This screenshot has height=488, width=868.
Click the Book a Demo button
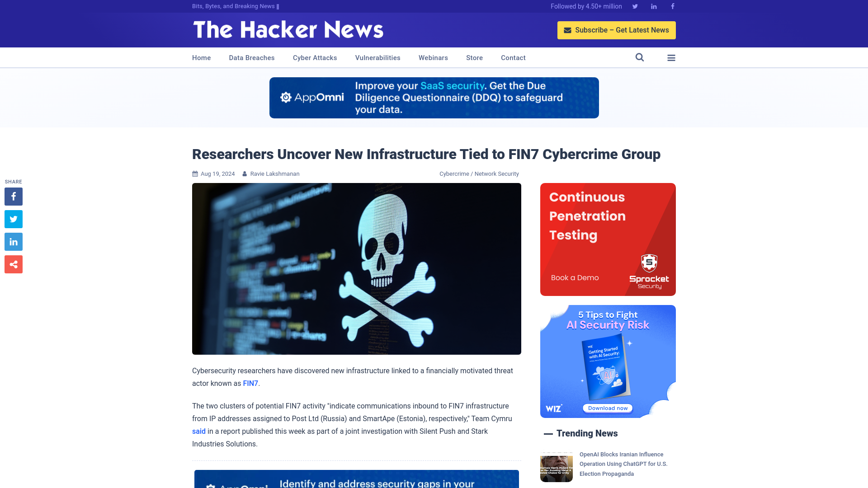(575, 278)
